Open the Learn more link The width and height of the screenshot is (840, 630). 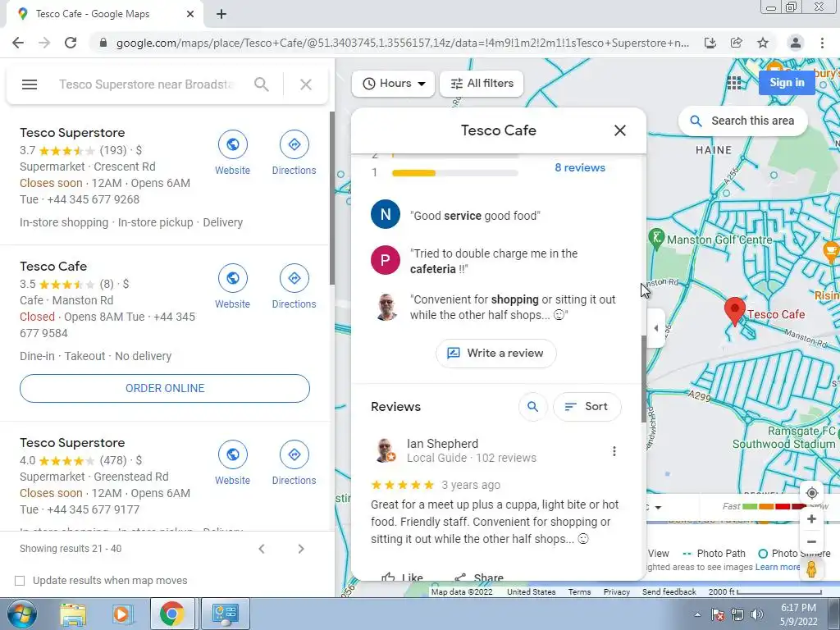[x=778, y=567]
